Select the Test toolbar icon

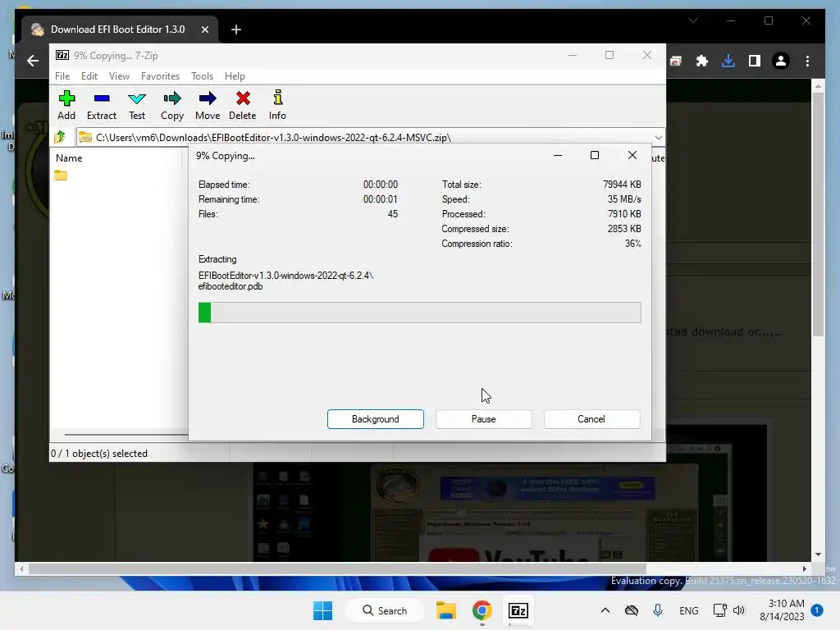tap(137, 104)
